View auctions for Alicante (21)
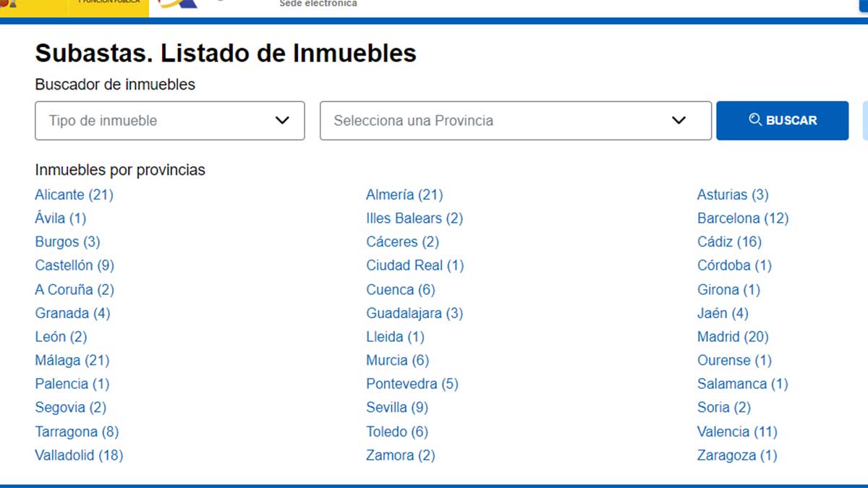Viewport: 868px width, 488px height. [74, 194]
